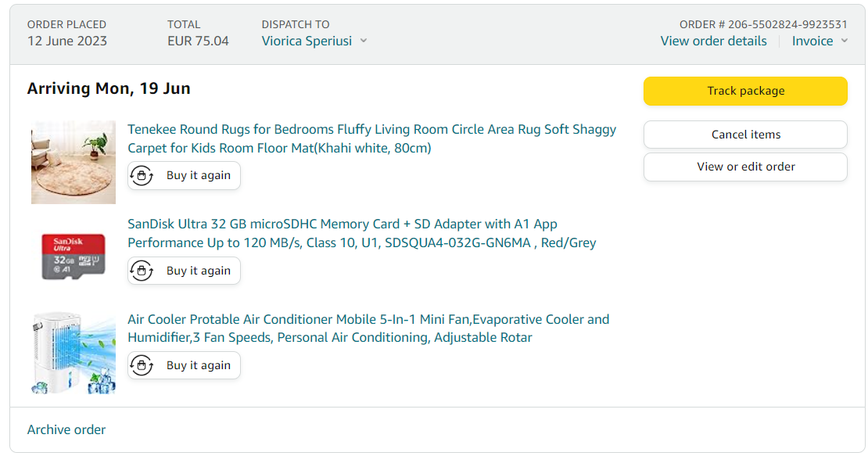Image resolution: width=868 pixels, height=456 pixels.
Task: Open the Air Cooler product image
Action: pos(74,353)
